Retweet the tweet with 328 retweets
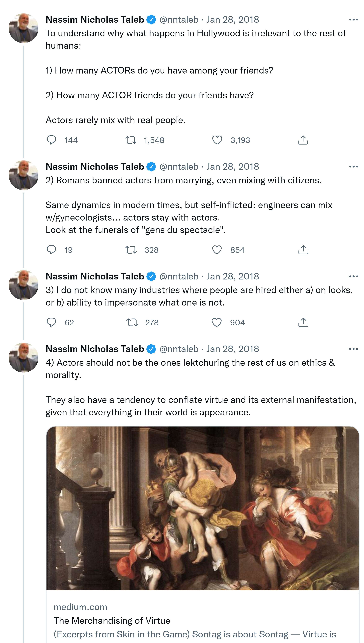The image size is (364, 643). pos(131,250)
